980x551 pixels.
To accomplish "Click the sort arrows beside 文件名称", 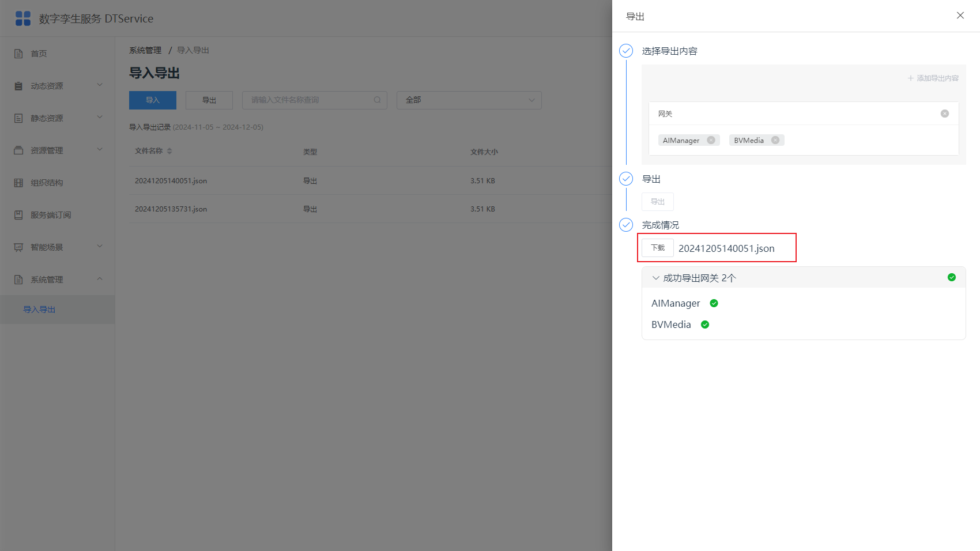I will (169, 151).
